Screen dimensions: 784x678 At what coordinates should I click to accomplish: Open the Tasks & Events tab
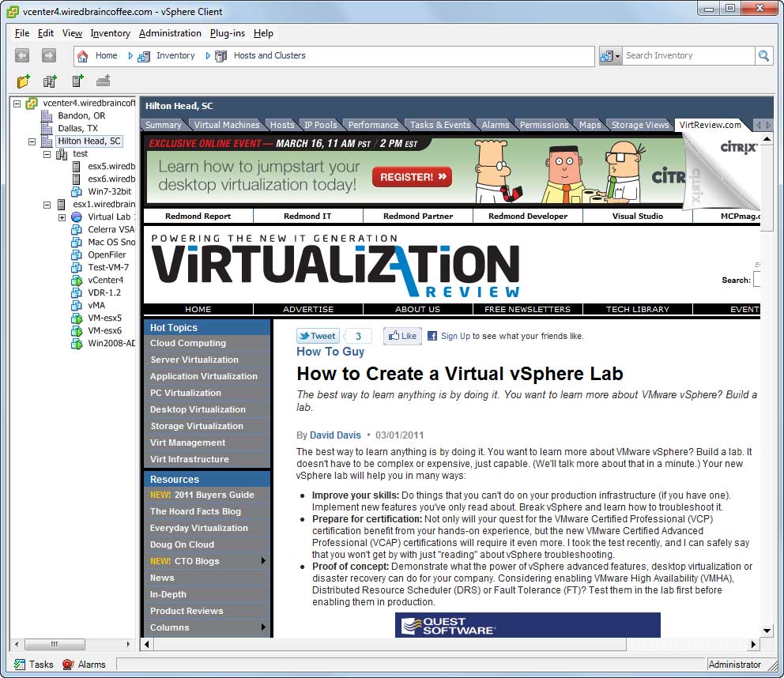point(440,125)
